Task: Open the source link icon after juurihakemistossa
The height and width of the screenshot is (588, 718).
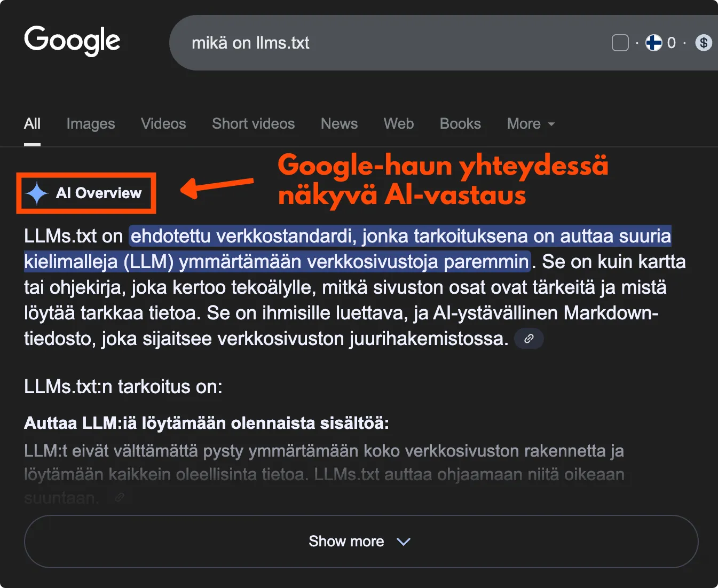Action: click(x=528, y=339)
